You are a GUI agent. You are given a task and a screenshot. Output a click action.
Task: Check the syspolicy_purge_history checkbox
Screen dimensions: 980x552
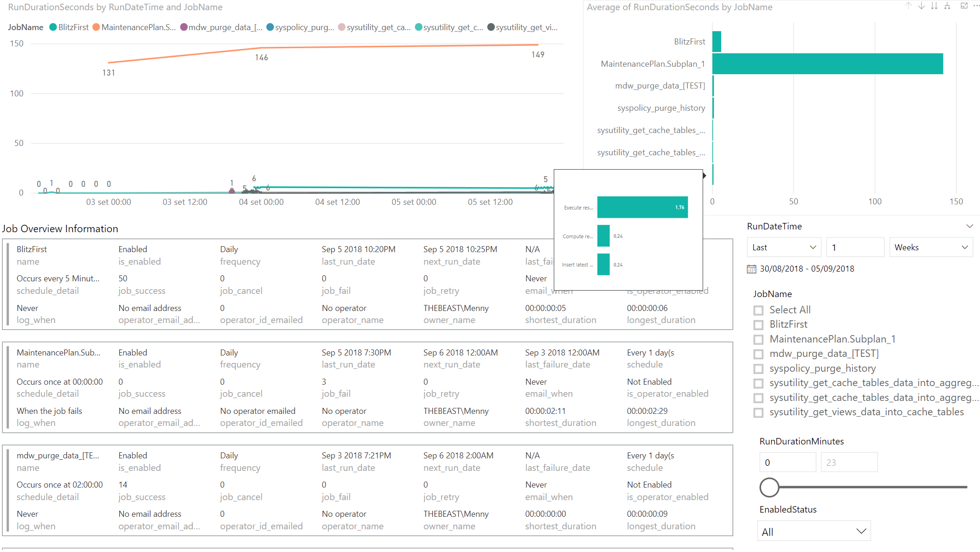click(x=759, y=368)
